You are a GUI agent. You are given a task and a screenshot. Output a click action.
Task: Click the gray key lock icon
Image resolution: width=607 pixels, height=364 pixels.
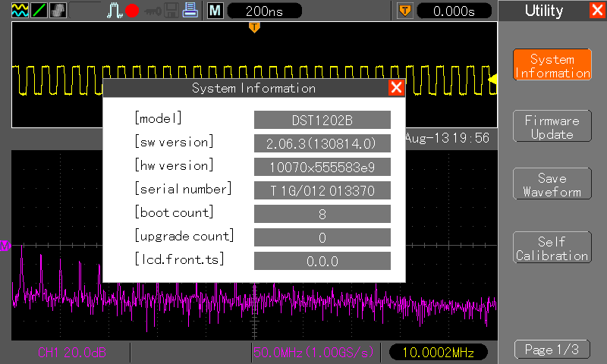[153, 11]
